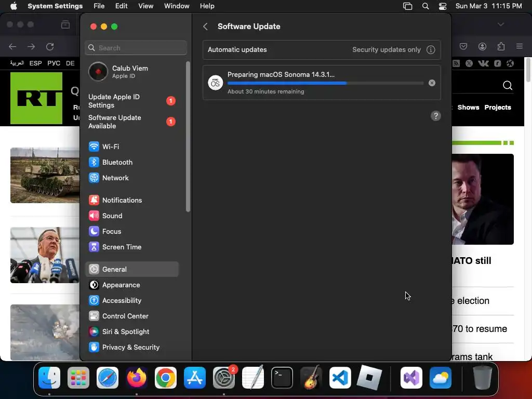Click Security updates only text
Viewport: 532px width, 399px height.
[x=386, y=49]
